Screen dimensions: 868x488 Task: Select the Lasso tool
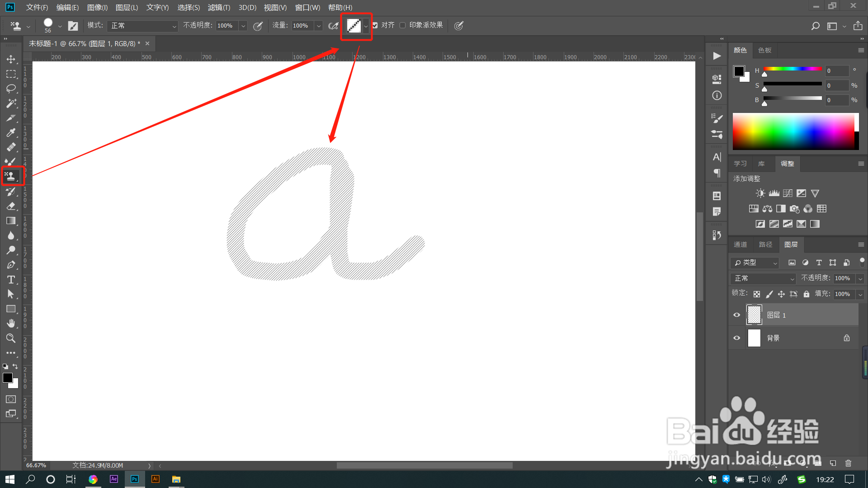(x=11, y=89)
